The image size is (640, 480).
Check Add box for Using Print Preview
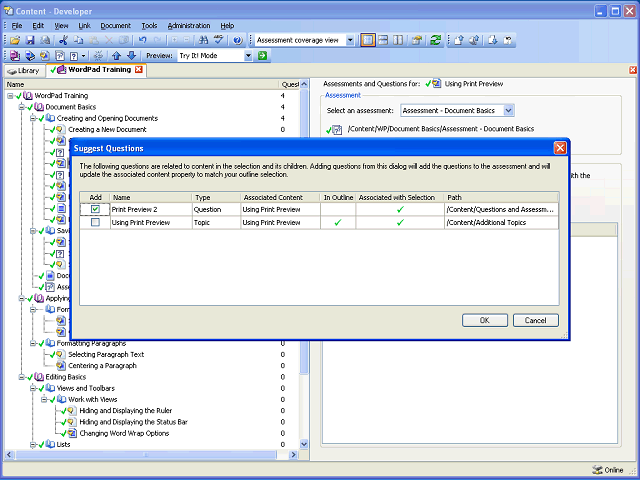click(95, 222)
